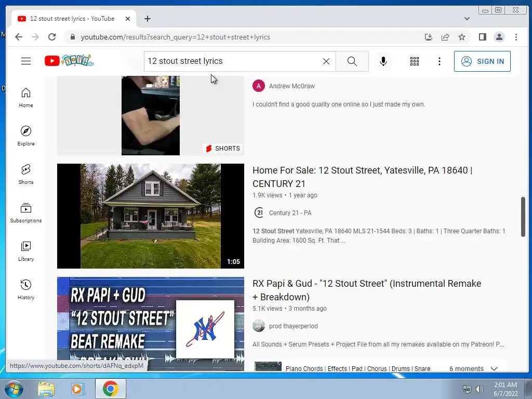Open 'Home For Sale: 12 Stout Street' title
532x399 pixels.
(x=362, y=177)
